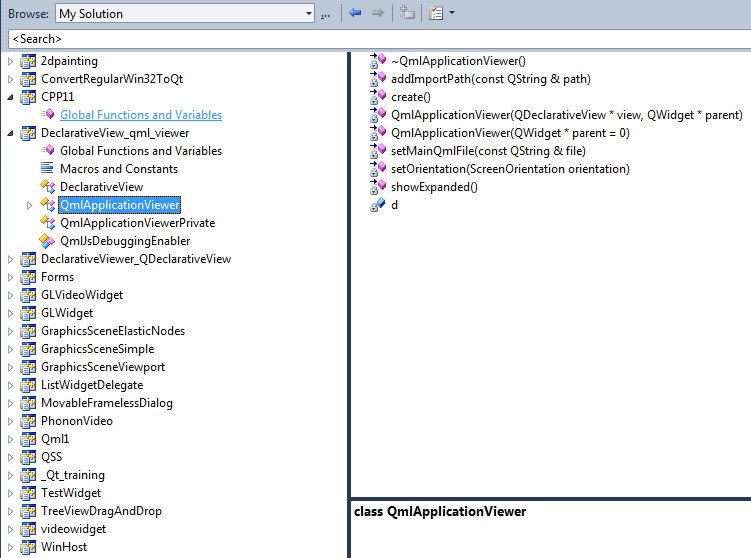Open the Object Browser Settings dropdown

pos(441,14)
